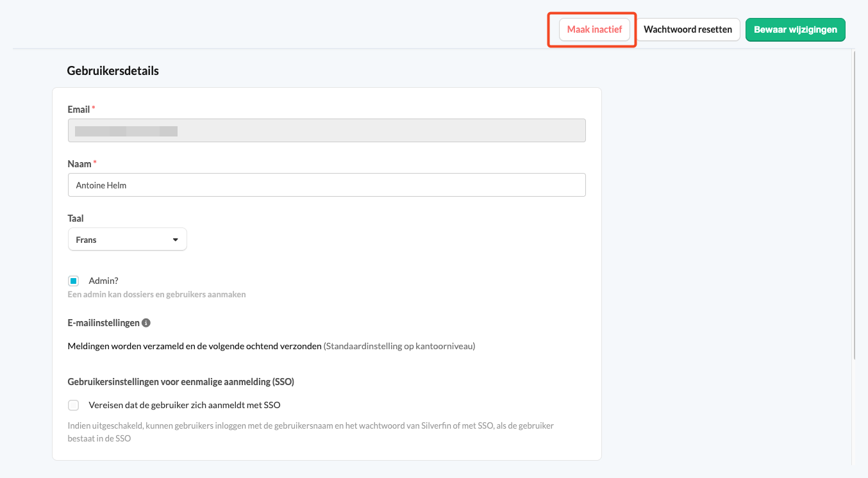Image resolution: width=868 pixels, height=478 pixels.
Task: Click the vertical scrollbar on the right
Action: pos(855,205)
